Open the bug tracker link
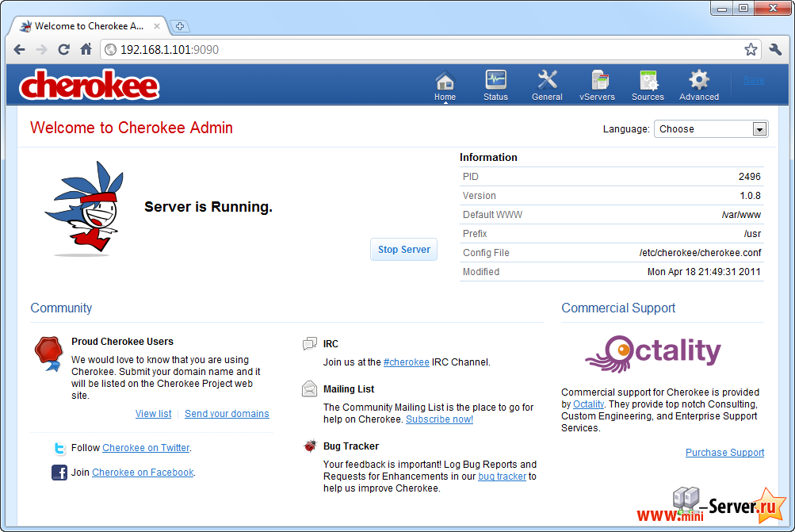Viewport: 795px width, 532px height. (502, 477)
